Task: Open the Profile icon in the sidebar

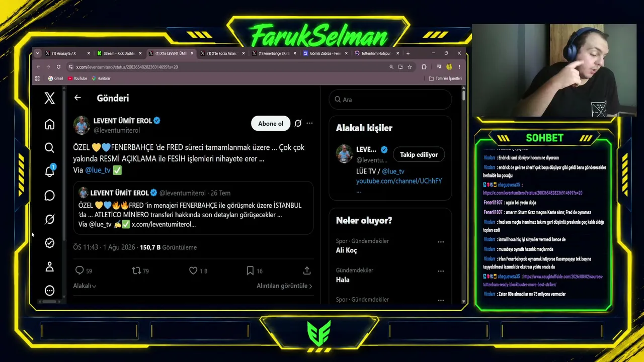Action: [49, 266]
